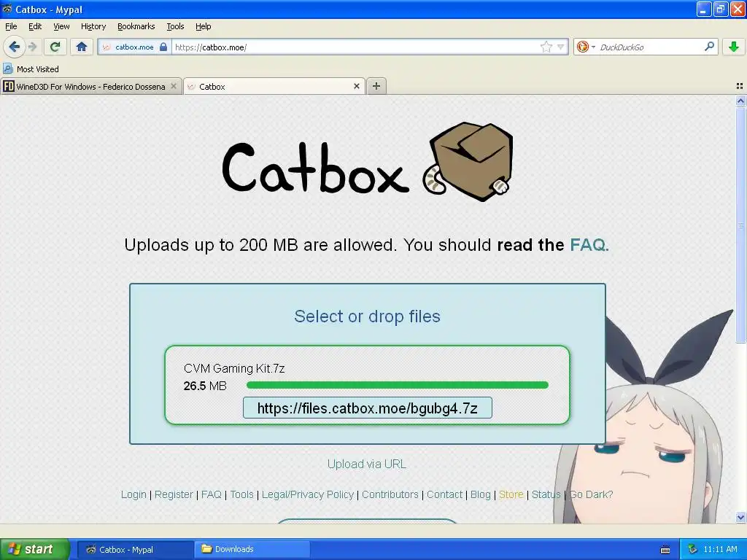The height and width of the screenshot is (560, 747).
Task: Open the Legal/Privacy Policy link
Action: [x=308, y=494]
